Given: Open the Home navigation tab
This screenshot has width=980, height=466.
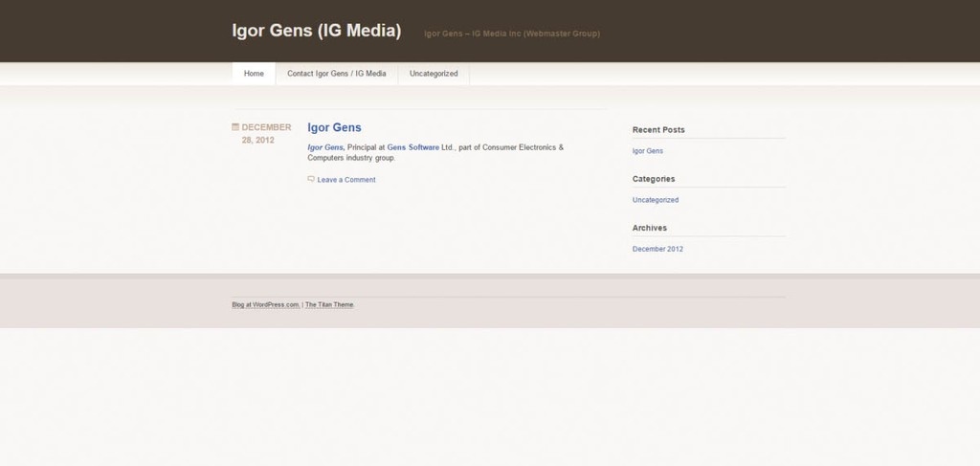Looking at the screenshot, I should click(254, 74).
